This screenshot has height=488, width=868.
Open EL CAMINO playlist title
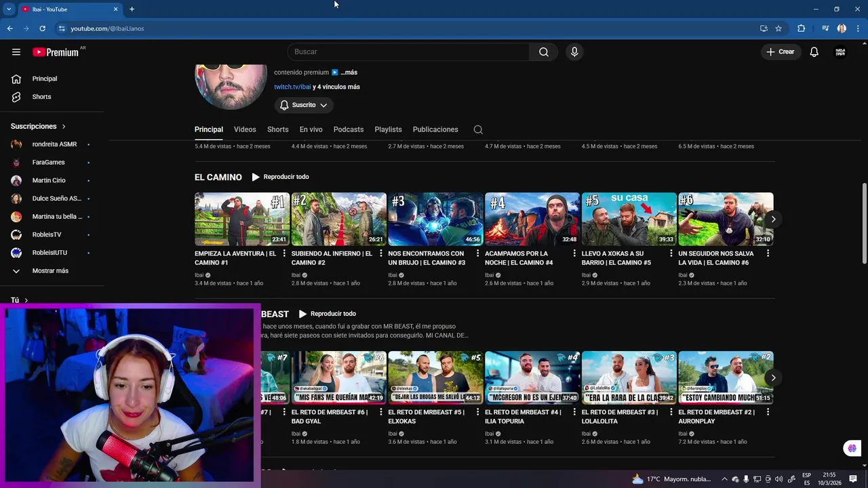218,177
